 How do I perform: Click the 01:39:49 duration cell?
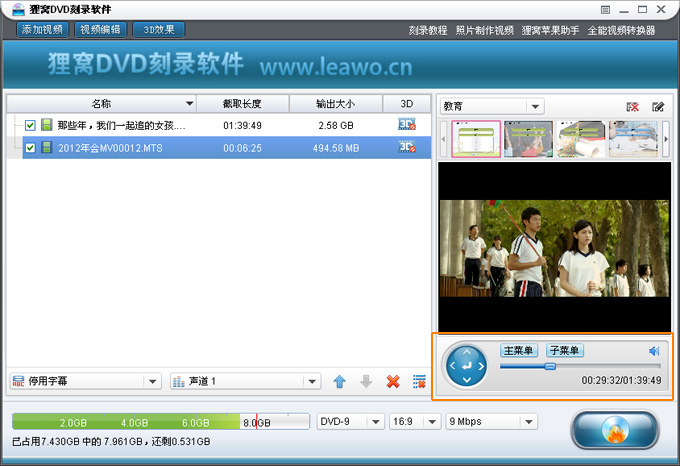(242, 125)
